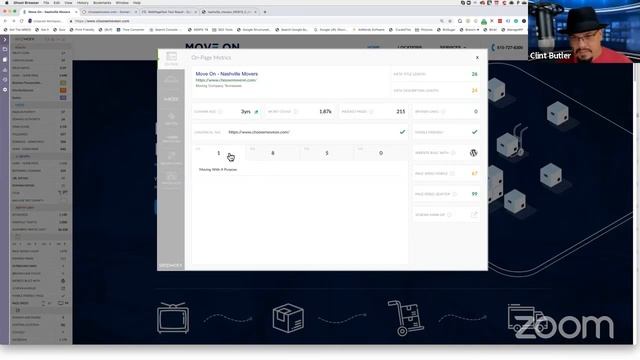Select the H4 heading count tab showing 0
Viewport: 640px width, 360px height.
[381, 153]
